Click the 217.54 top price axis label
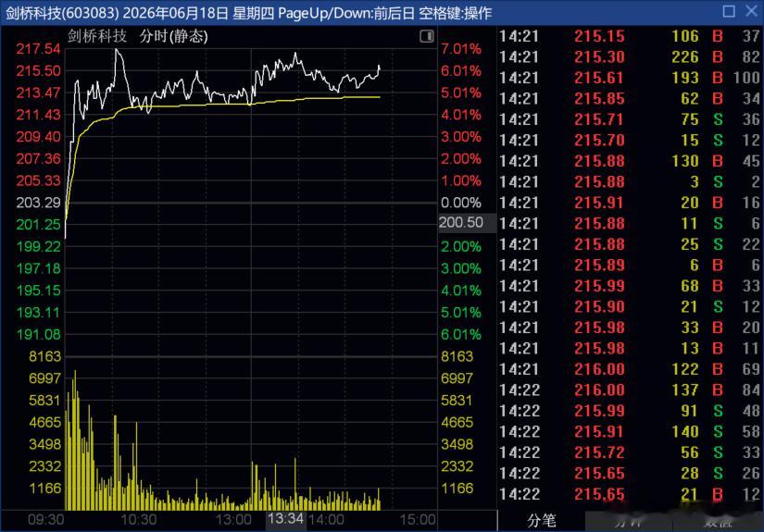 point(39,49)
